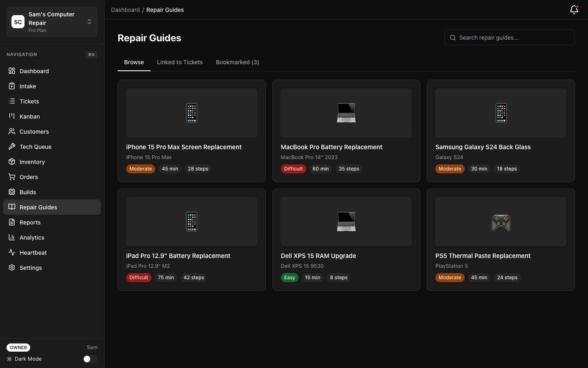Select the Orders cart icon
588x368 pixels.
click(x=12, y=177)
